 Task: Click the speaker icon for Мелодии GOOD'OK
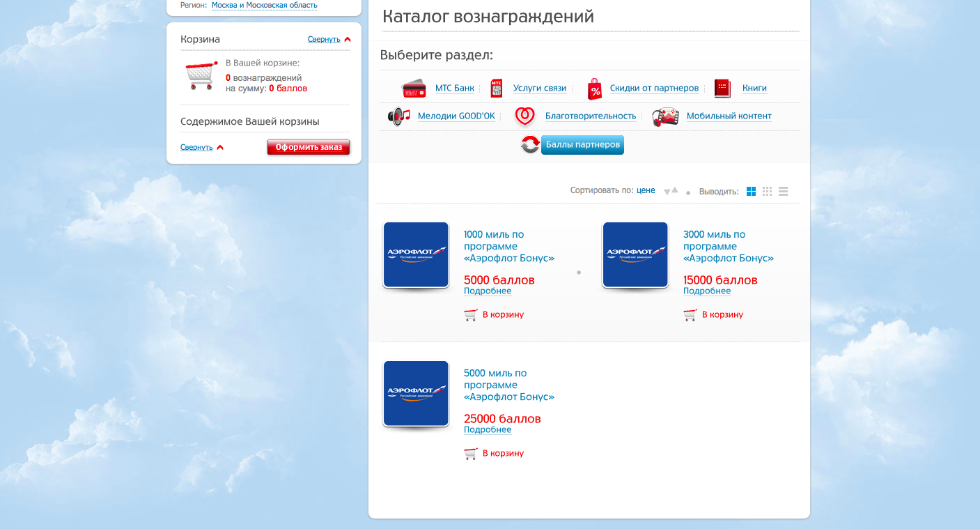[x=399, y=116]
